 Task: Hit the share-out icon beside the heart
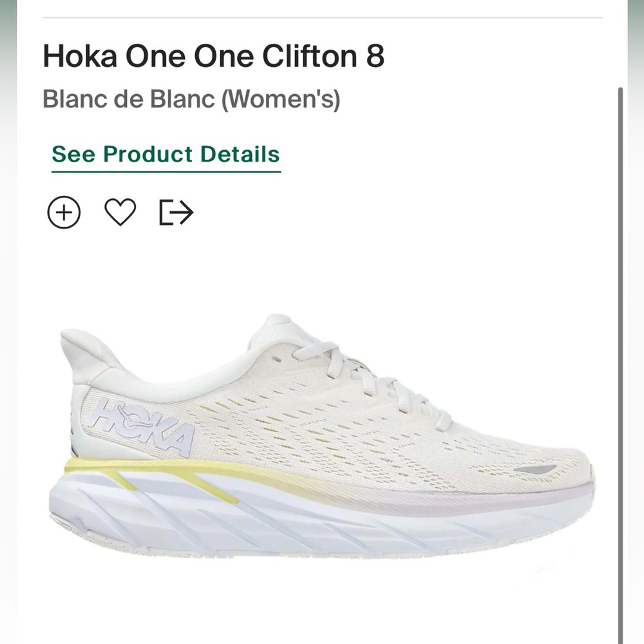coord(177,211)
